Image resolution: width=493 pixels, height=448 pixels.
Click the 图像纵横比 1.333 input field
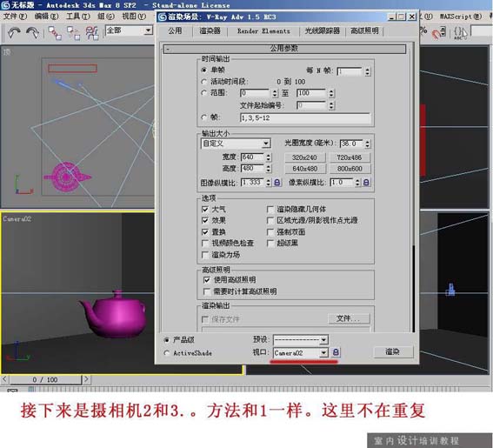[252, 182]
